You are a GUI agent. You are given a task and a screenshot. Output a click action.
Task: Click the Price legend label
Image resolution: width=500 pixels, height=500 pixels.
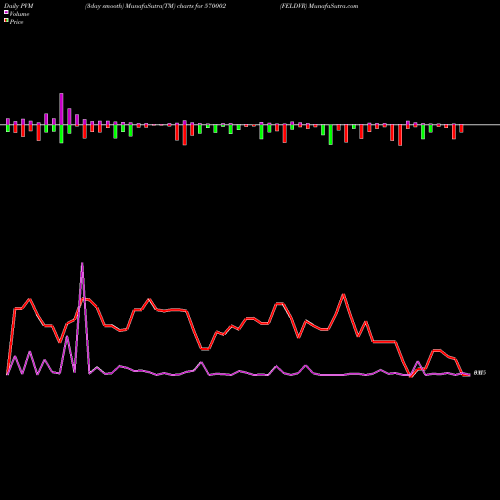[x=16, y=22]
